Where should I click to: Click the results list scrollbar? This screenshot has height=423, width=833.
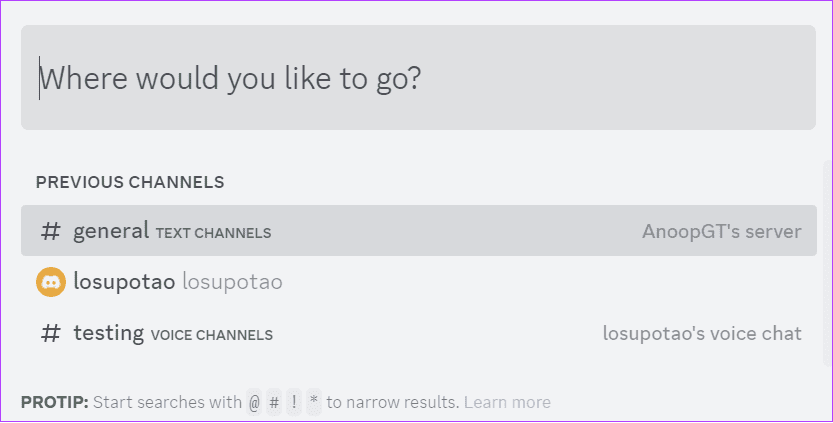pos(827,263)
